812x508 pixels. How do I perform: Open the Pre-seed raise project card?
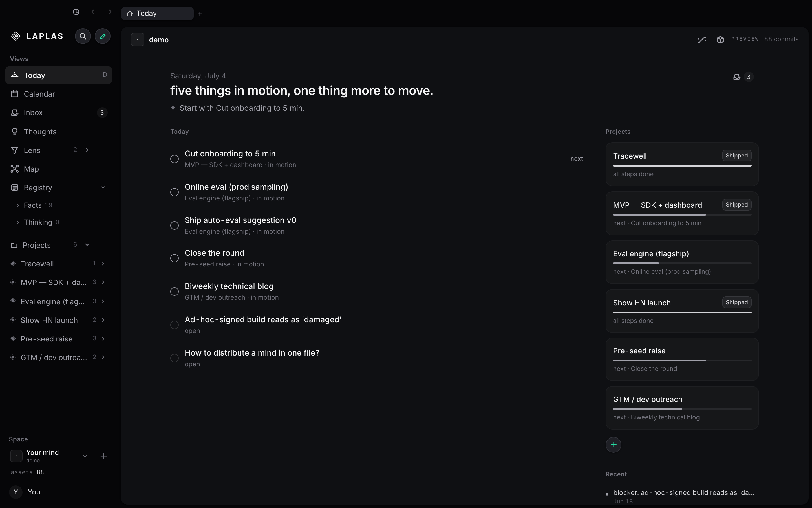(x=682, y=359)
